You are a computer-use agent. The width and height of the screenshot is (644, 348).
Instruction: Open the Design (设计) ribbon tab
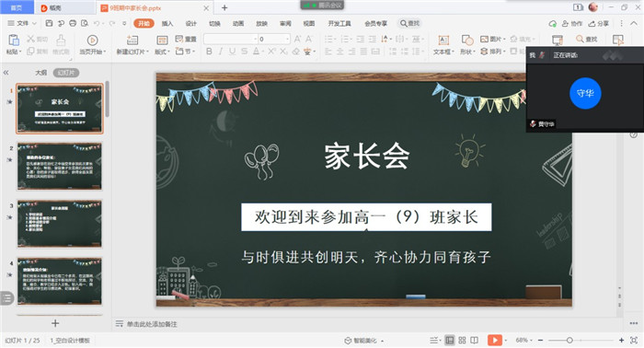[191, 23]
